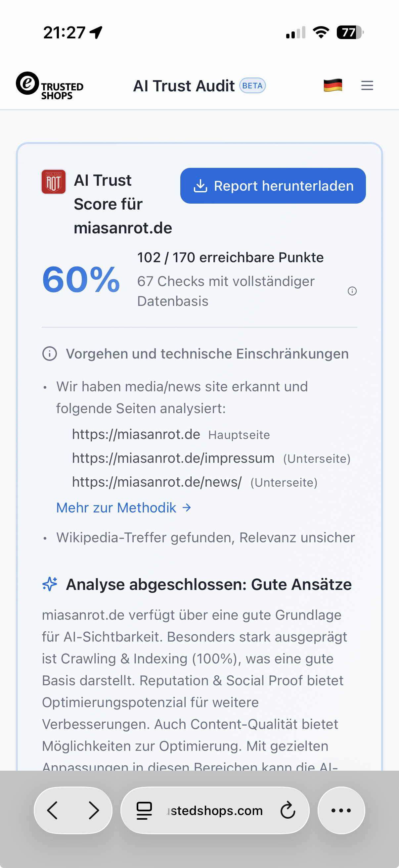Tap the Vorgehen und technische Einschränkungen info icon
The height and width of the screenshot is (868, 399).
50,354
